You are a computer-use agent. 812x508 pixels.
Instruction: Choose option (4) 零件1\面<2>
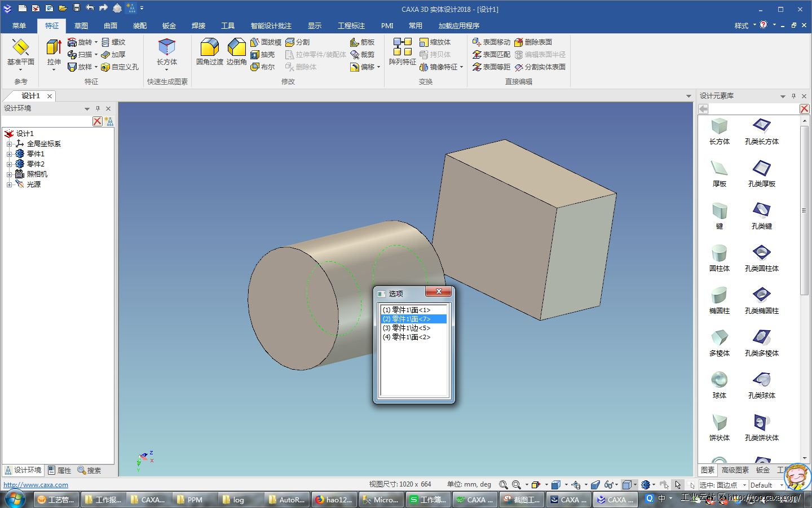coord(413,337)
